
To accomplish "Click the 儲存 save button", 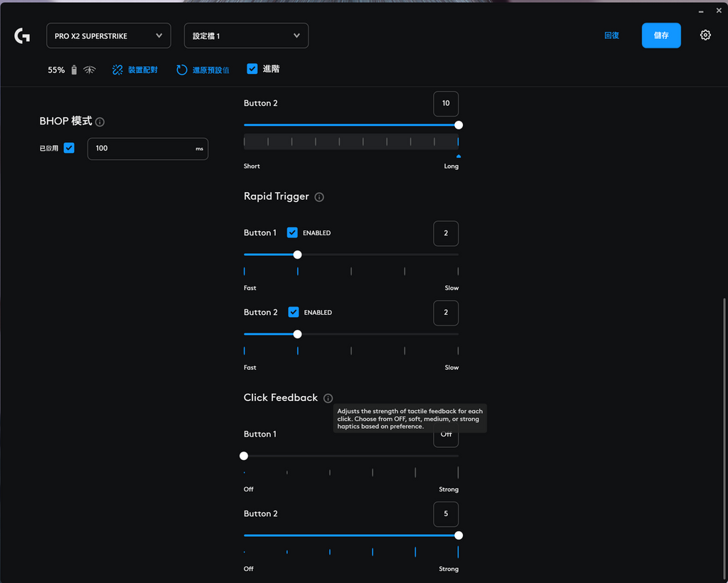I will point(661,36).
